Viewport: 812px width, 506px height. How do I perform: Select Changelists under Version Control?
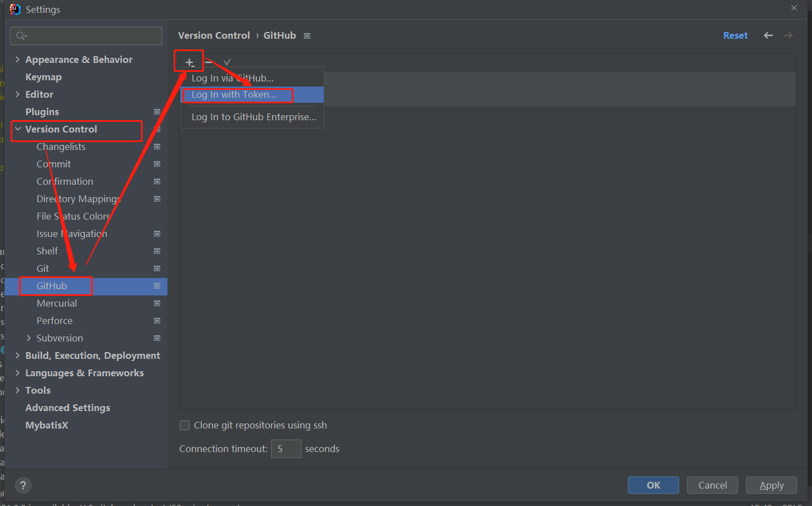coord(61,147)
